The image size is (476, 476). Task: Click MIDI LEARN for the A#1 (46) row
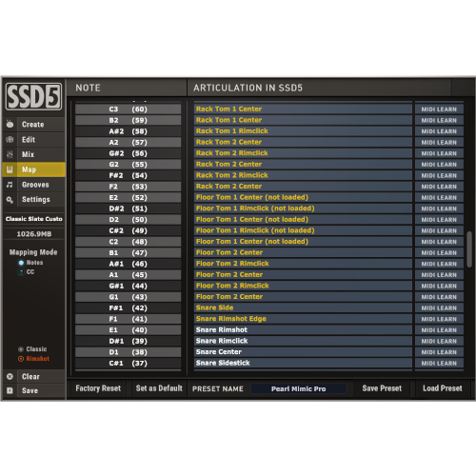click(439, 264)
